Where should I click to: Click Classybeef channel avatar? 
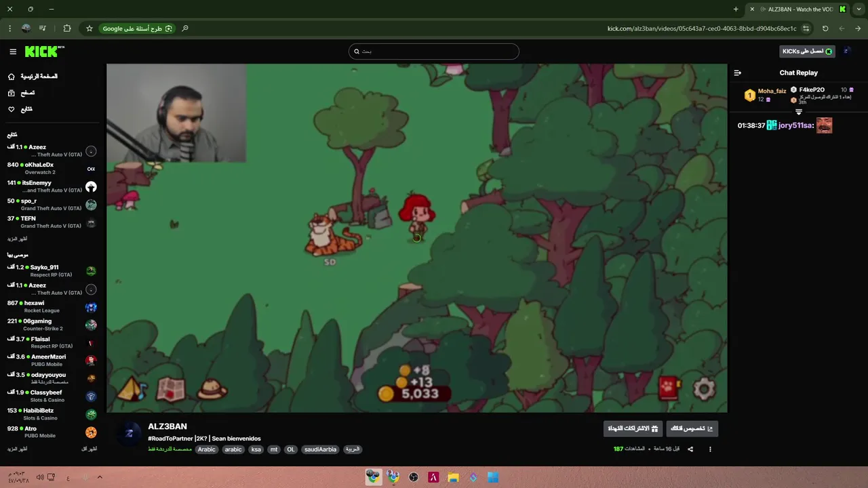click(91, 396)
